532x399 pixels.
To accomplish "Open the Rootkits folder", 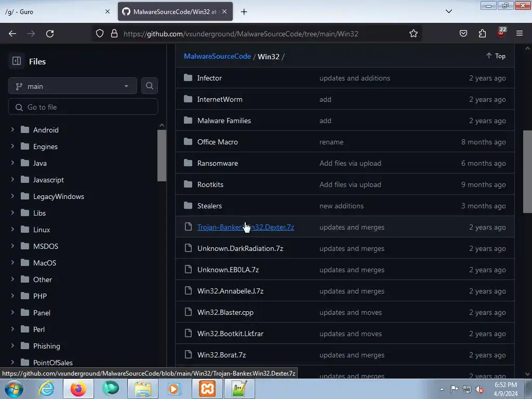I will pos(210,184).
